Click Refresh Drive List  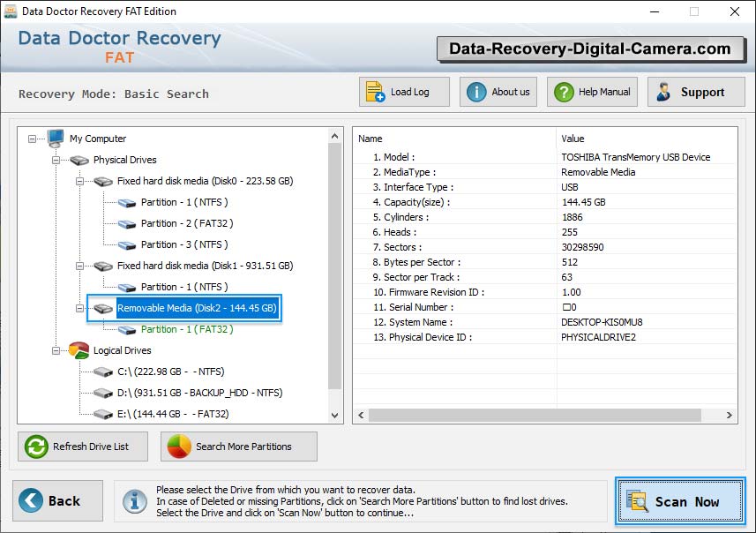[83, 447]
